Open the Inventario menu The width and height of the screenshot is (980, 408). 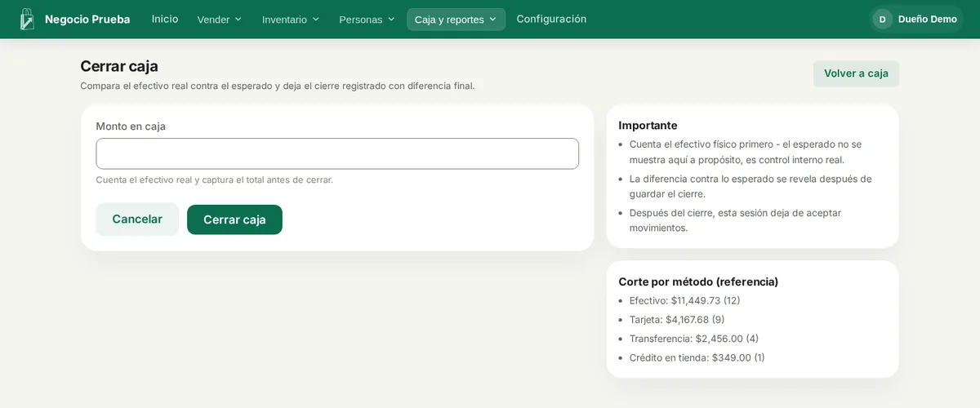coord(291,19)
